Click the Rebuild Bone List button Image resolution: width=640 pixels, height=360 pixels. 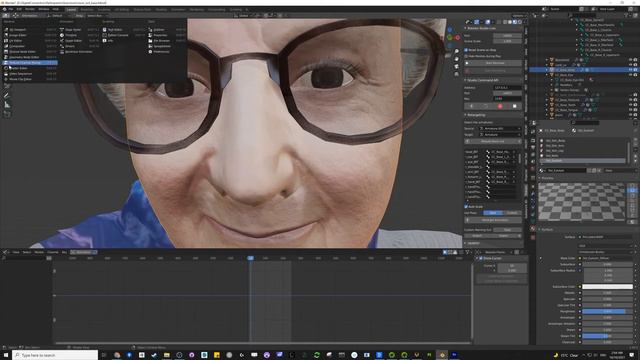(493, 141)
